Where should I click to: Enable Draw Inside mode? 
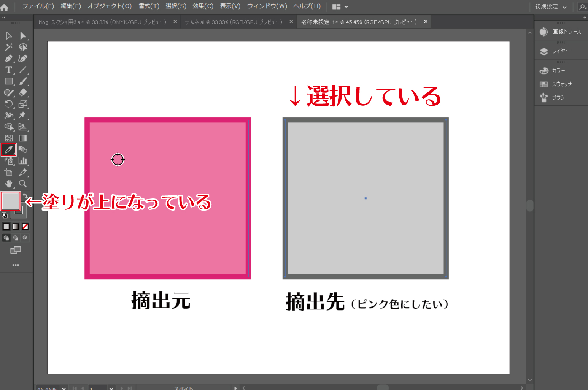(25, 238)
